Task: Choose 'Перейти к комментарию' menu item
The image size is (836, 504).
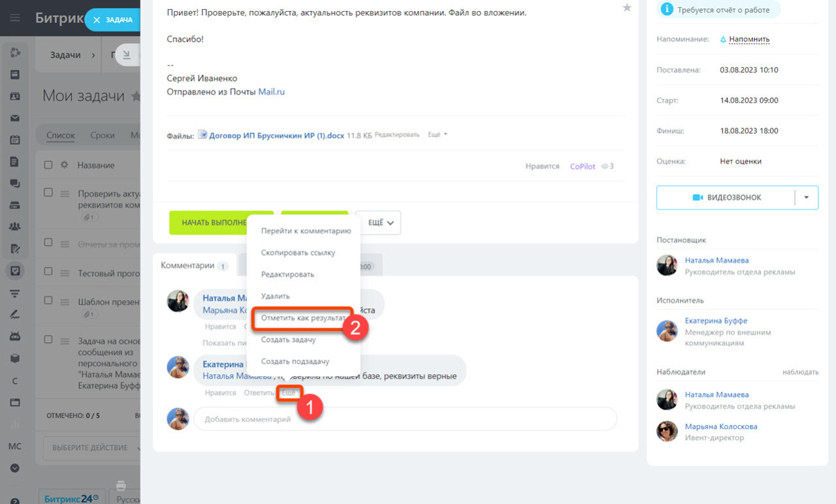Action: point(306,231)
